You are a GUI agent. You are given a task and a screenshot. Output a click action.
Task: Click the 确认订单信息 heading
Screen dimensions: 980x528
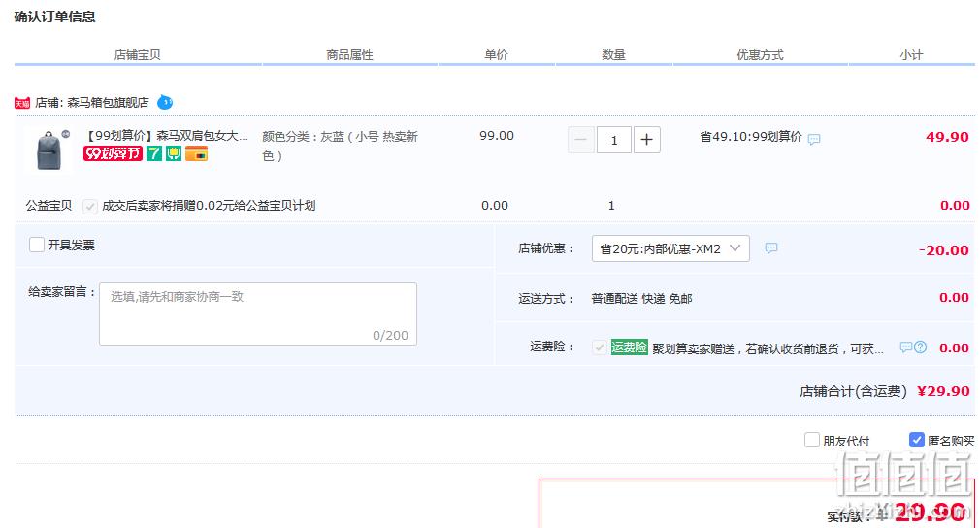tap(55, 16)
